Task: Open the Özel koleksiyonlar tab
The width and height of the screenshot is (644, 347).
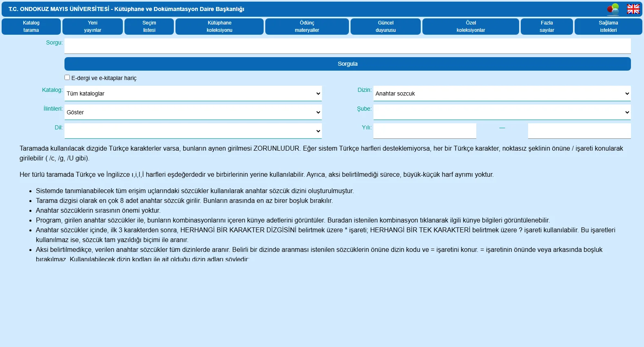Action: tap(471, 27)
